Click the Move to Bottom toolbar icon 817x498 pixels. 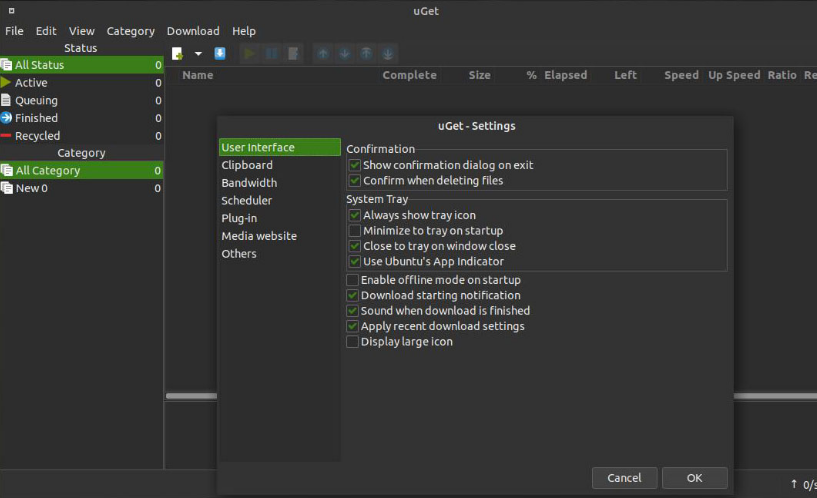point(388,53)
